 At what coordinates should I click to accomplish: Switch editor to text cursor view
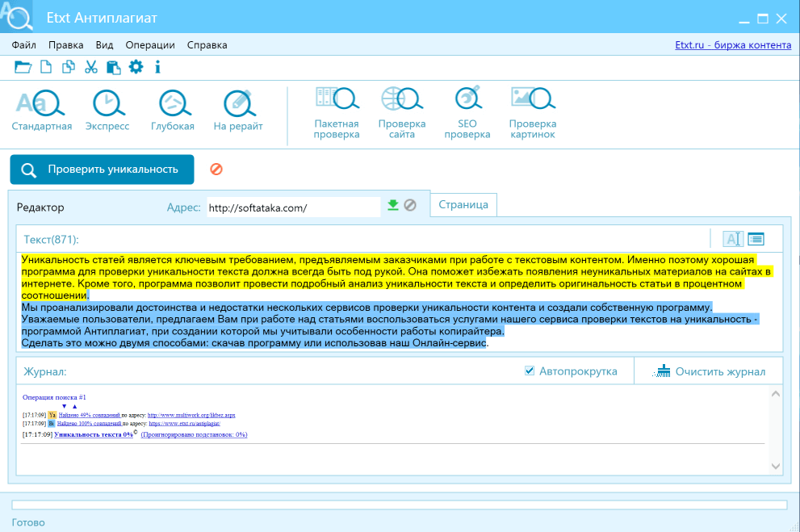(x=733, y=238)
